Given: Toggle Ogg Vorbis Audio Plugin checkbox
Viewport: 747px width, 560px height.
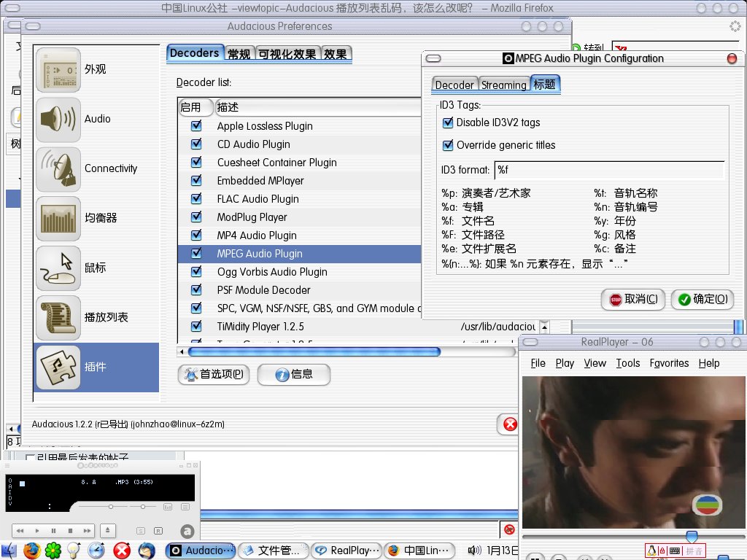Looking at the screenshot, I should click(196, 271).
